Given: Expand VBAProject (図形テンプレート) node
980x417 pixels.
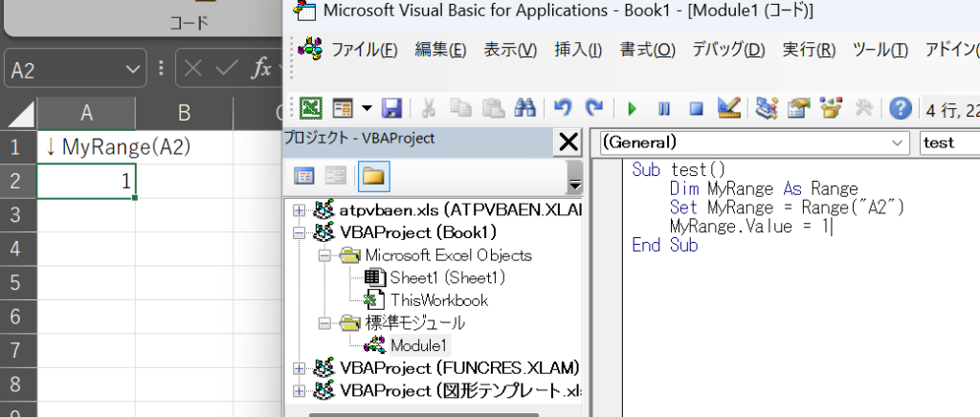Looking at the screenshot, I should pos(299,390).
